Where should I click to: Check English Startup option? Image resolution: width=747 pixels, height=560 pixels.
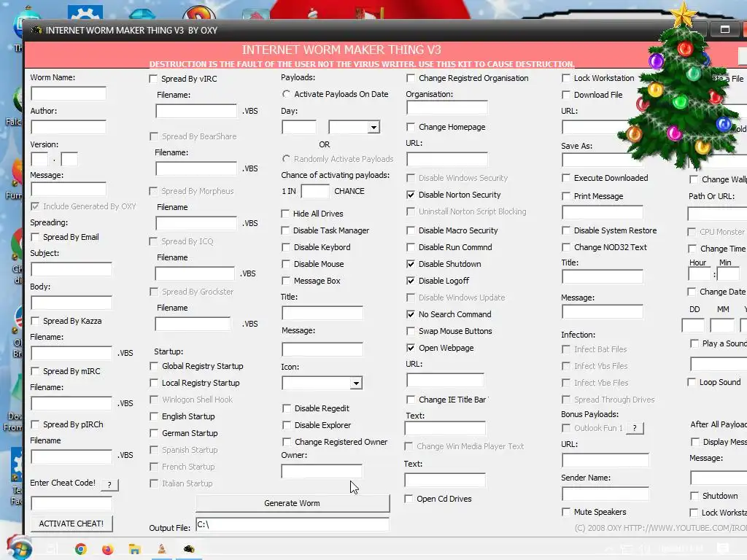tap(154, 416)
